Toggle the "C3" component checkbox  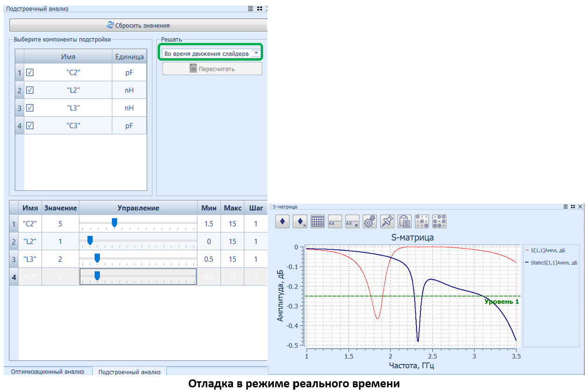[30, 126]
